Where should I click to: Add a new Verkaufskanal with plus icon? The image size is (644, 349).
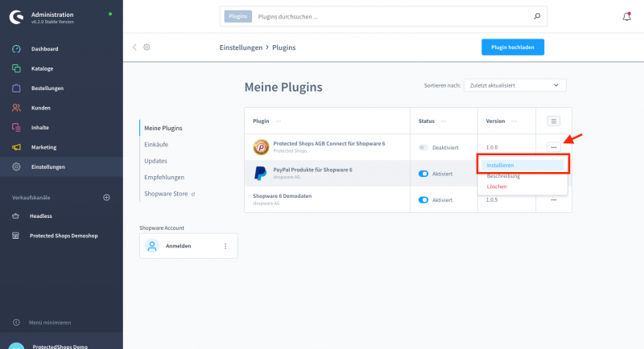pos(106,198)
